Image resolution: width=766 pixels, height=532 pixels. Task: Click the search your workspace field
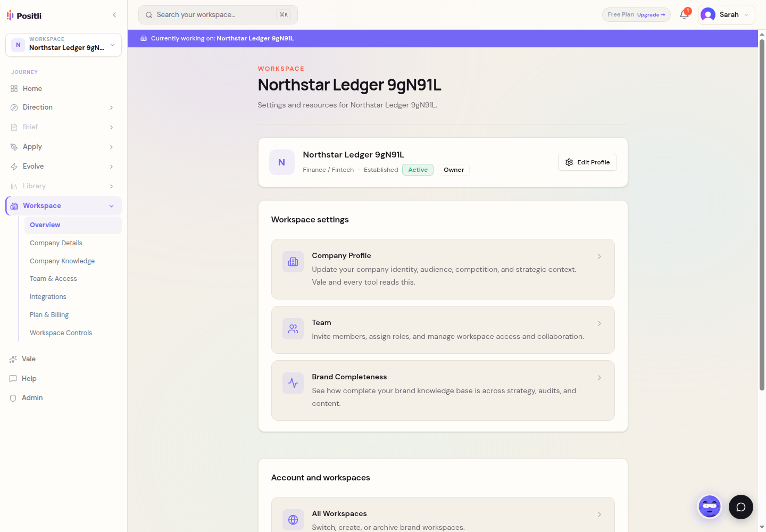pyautogui.click(x=218, y=15)
